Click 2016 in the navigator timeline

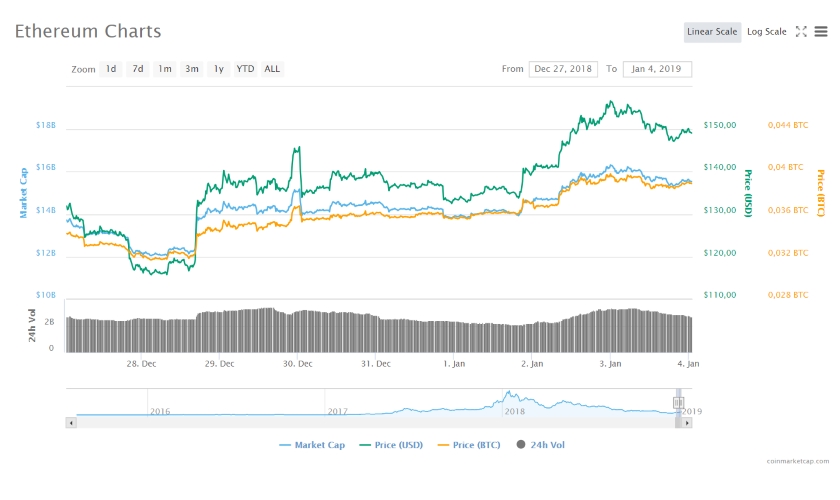160,412
